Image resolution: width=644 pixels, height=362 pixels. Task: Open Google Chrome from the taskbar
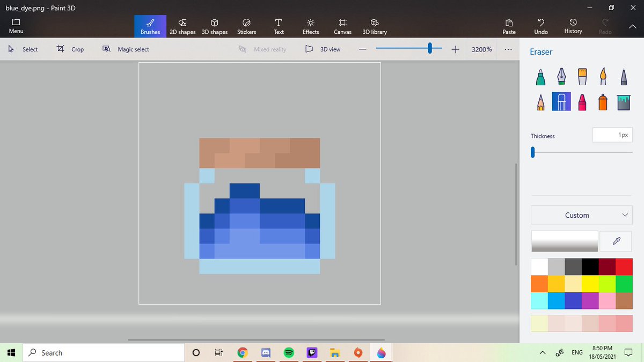point(243,353)
